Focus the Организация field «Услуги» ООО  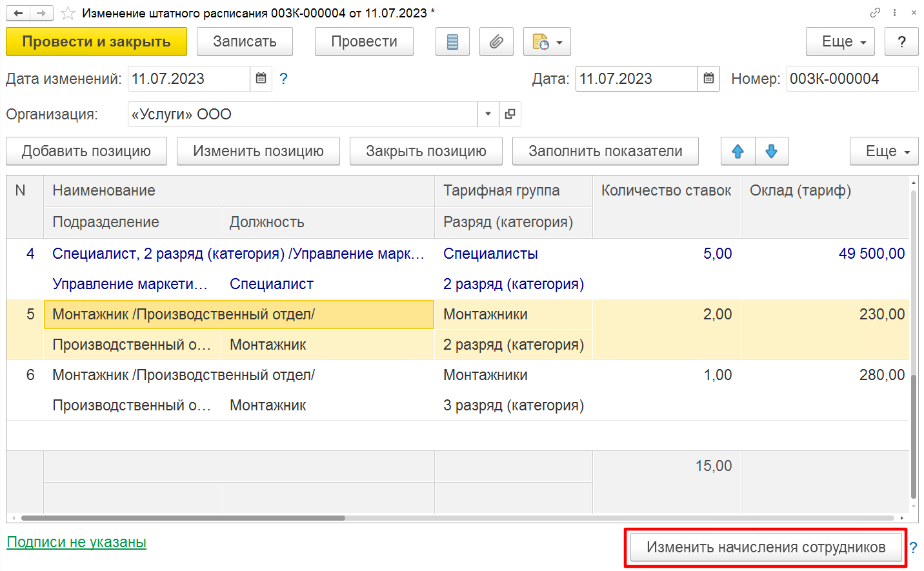[303, 114]
